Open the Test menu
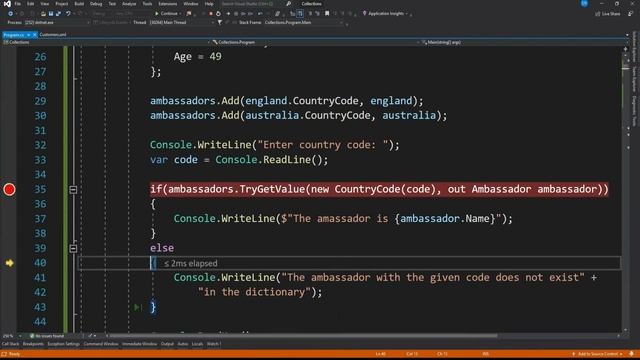This screenshot has height=360, width=640. click(112, 4)
